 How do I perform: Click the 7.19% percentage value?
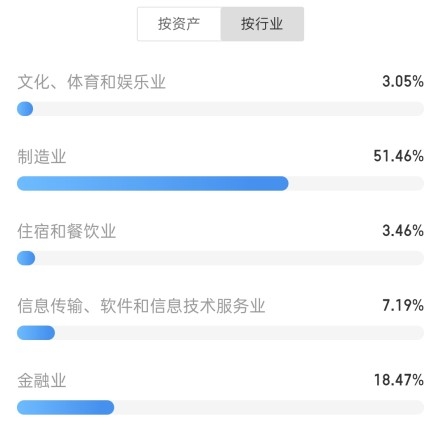point(403,305)
